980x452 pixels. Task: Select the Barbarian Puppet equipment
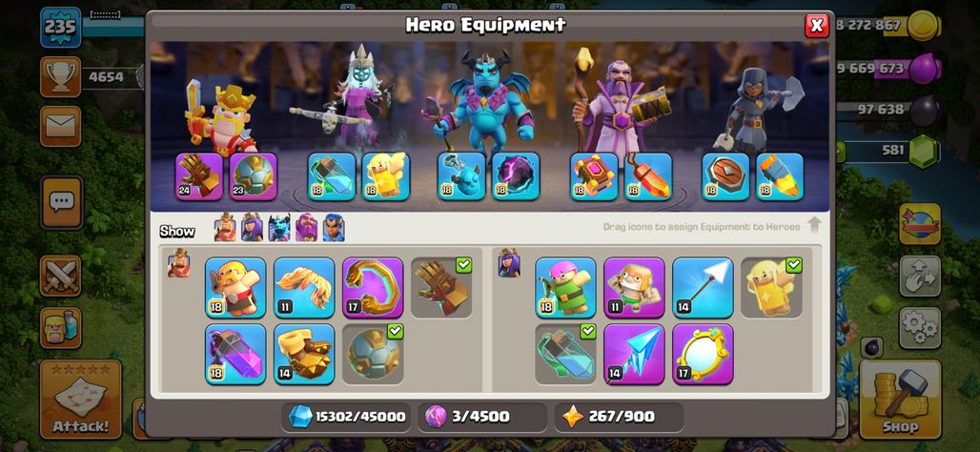235,288
